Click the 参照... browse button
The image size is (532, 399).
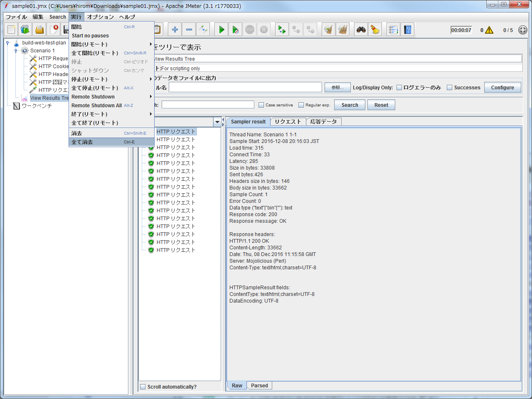(337, 88)
